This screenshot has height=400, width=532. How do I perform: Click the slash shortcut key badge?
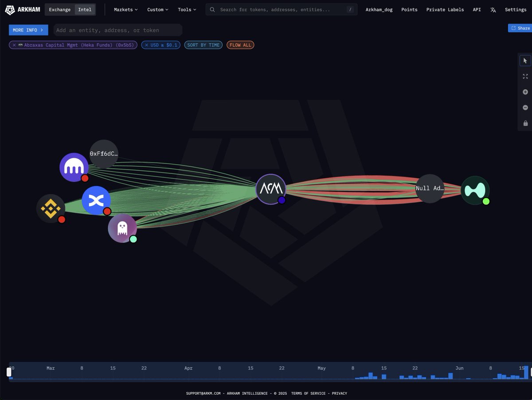pos(350,9)
